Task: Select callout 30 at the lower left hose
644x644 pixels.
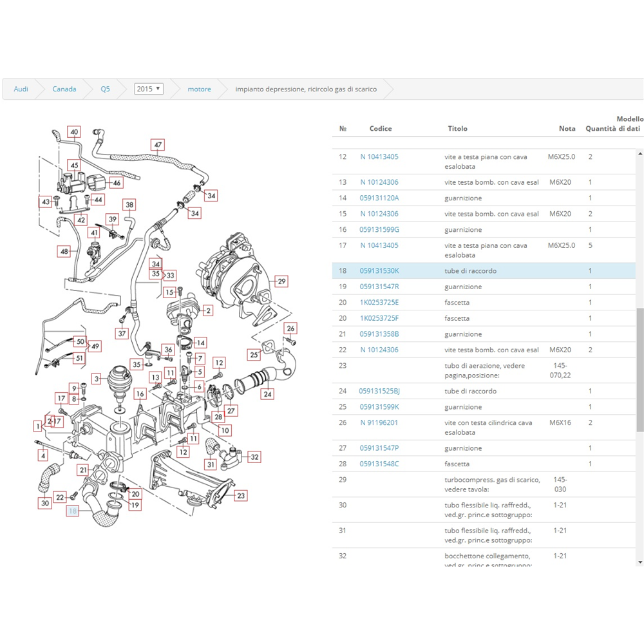Action: (44, 503)
